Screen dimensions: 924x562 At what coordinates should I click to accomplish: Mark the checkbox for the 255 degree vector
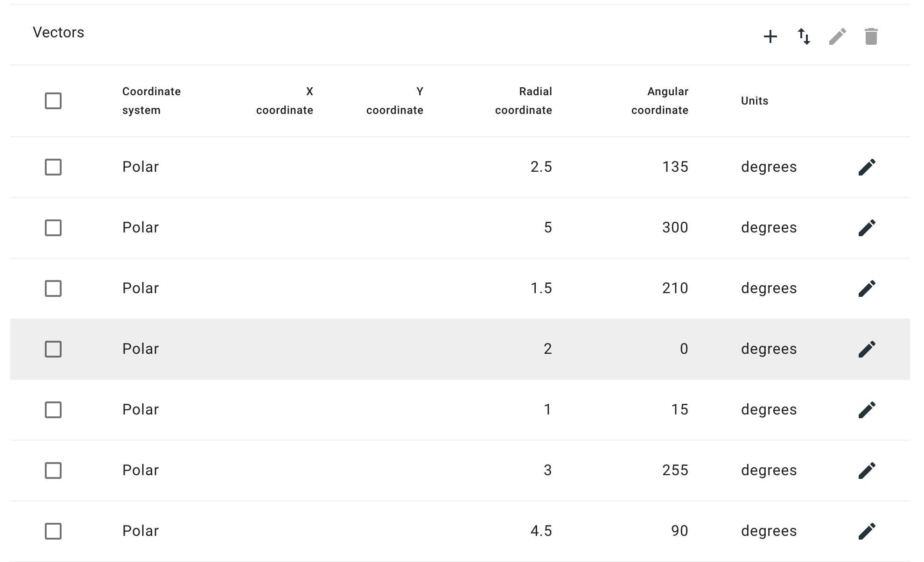click(x=53, y=471)
